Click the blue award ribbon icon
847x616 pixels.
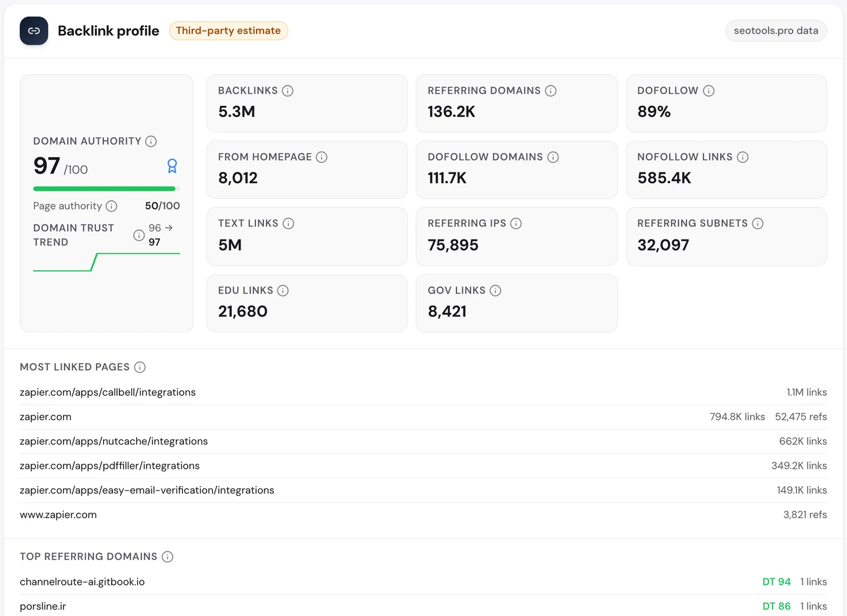[172, 166]
